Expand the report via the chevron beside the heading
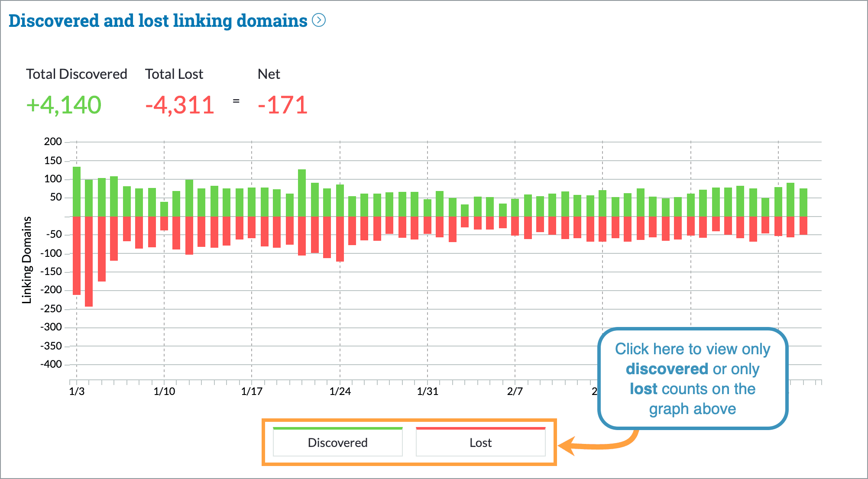Screen dimensions: 868x479 coord(320,20)
